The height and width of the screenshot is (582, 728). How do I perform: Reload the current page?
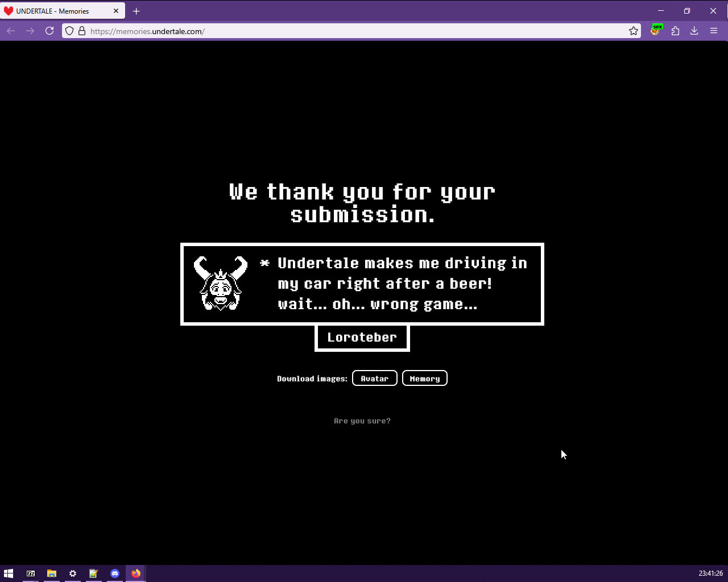pos(49,31)
